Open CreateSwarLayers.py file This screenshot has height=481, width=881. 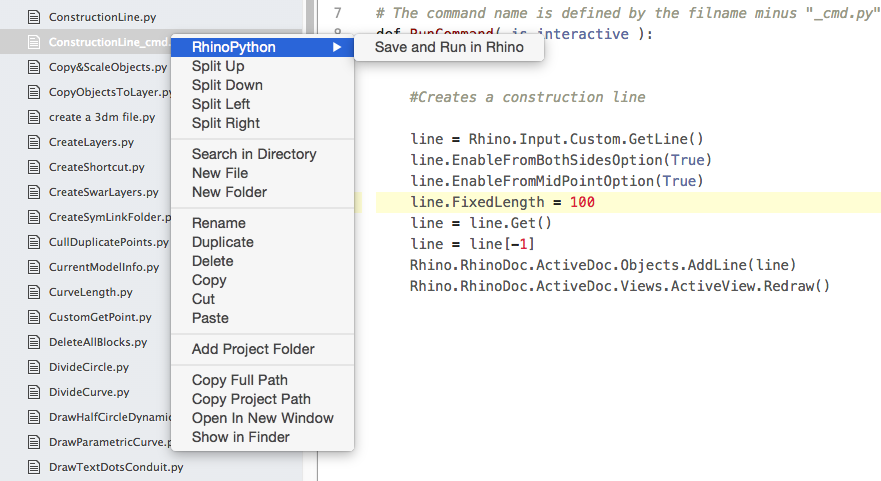[x=103, y=192]
